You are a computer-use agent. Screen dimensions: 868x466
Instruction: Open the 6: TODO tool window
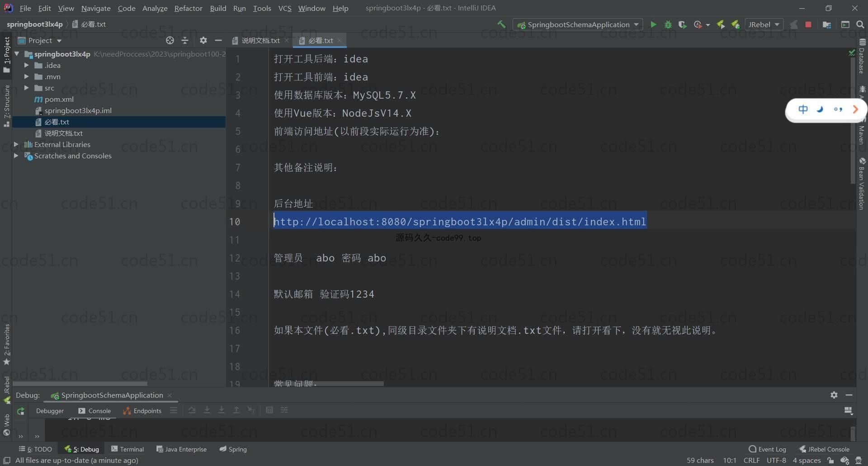[36, 449]
